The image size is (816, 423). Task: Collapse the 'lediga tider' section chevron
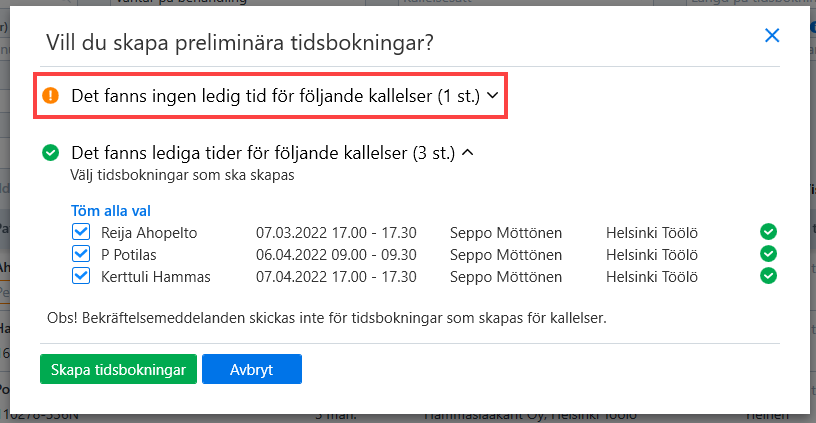(x=467, y=152)
